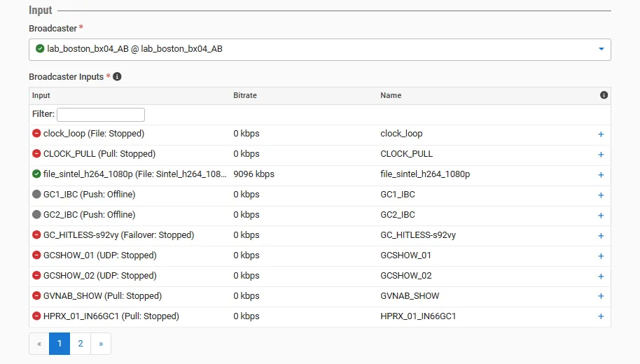Viewport: 640px width, 364px height.
Task: Click the 'Broadcaster' field label
Action: coord(53,29)
